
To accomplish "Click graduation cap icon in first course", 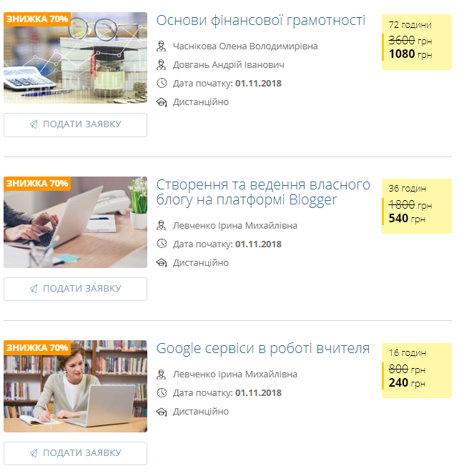I will pyautogui.click(x=162, y=102).
